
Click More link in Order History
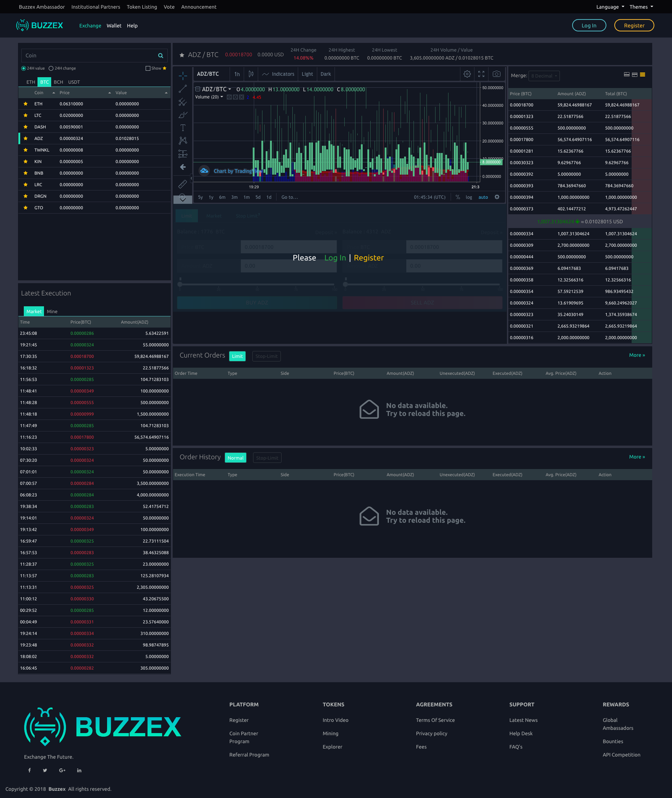(637, 457)
